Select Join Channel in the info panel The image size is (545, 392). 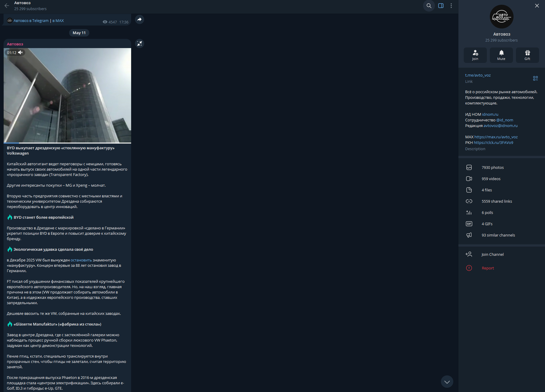point(502,255)
